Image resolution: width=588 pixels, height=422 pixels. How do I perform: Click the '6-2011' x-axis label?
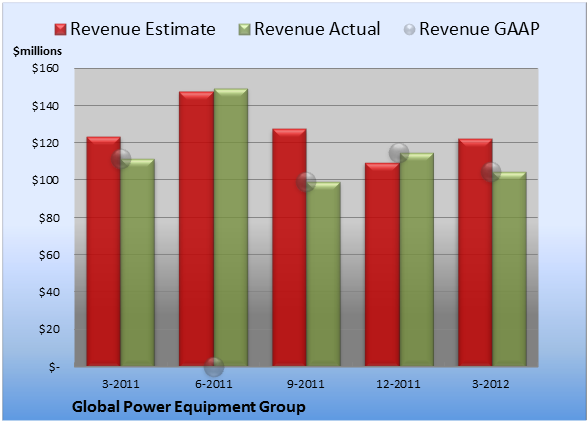click(214, 384)
